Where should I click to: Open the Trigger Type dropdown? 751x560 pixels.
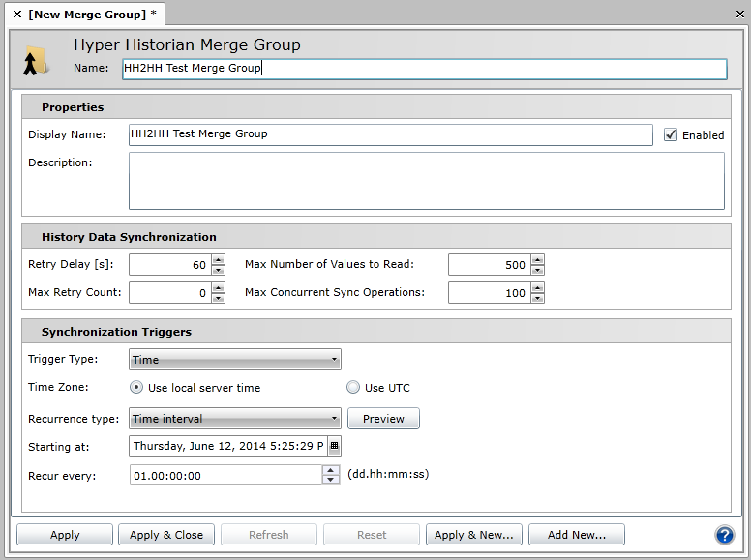pos(235,360)
